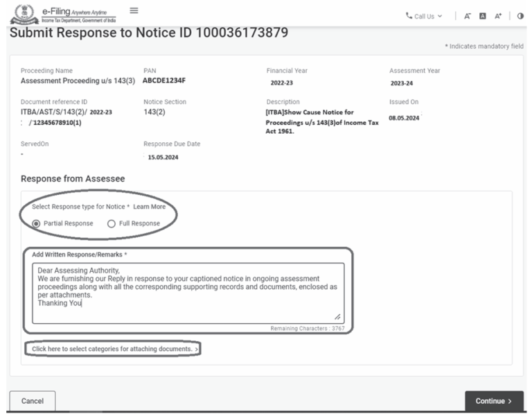Increase font size with the A+ icon
Image resolution: width=532 pixels, height=414 pixels.
[498, 16]
